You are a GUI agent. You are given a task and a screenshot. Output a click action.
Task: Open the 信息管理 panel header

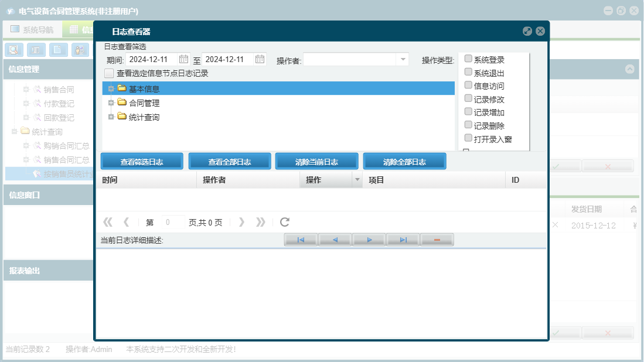tap(49, 69)
